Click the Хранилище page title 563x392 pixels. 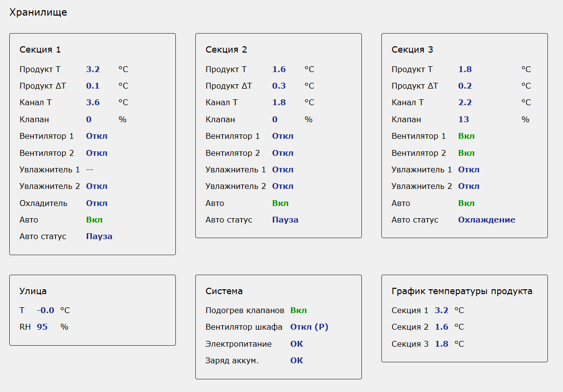point(38,13)
